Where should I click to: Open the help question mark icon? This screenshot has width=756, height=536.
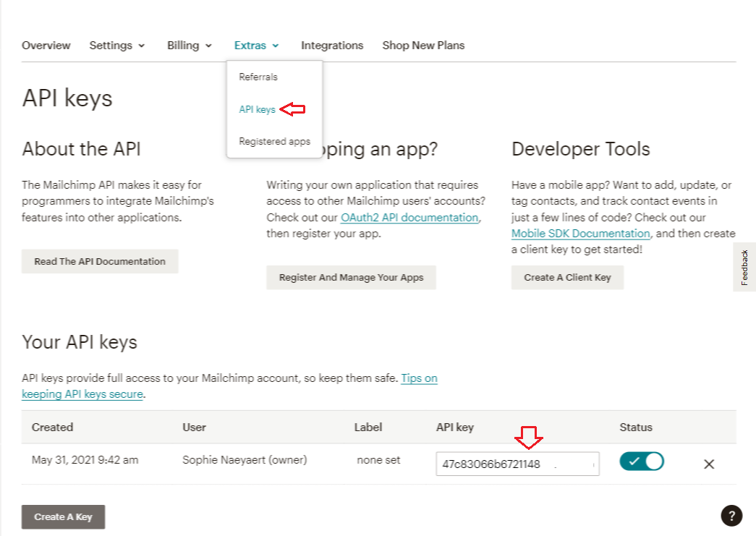tap(731, 516)
